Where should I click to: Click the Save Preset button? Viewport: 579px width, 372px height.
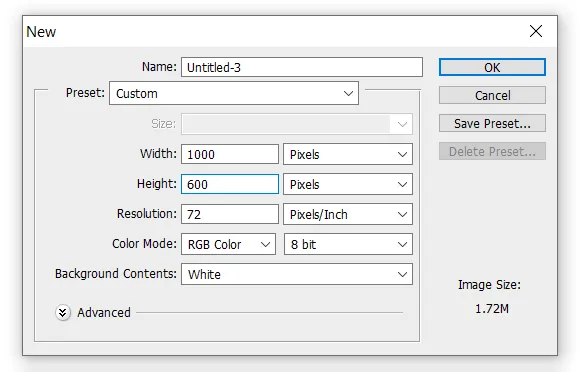pos(492,123)
